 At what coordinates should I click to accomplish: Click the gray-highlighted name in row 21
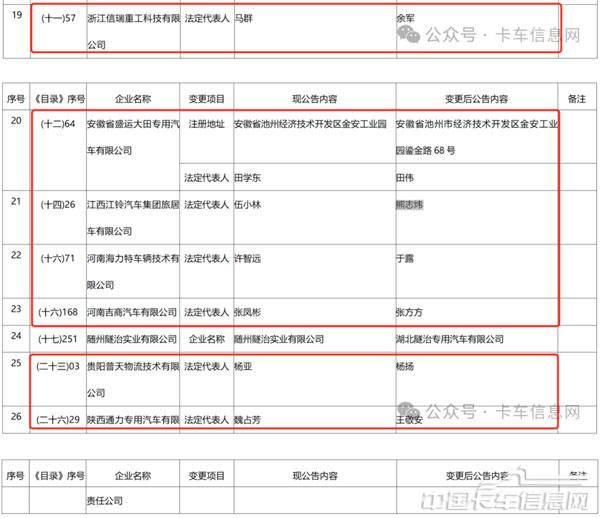[409, 205]
